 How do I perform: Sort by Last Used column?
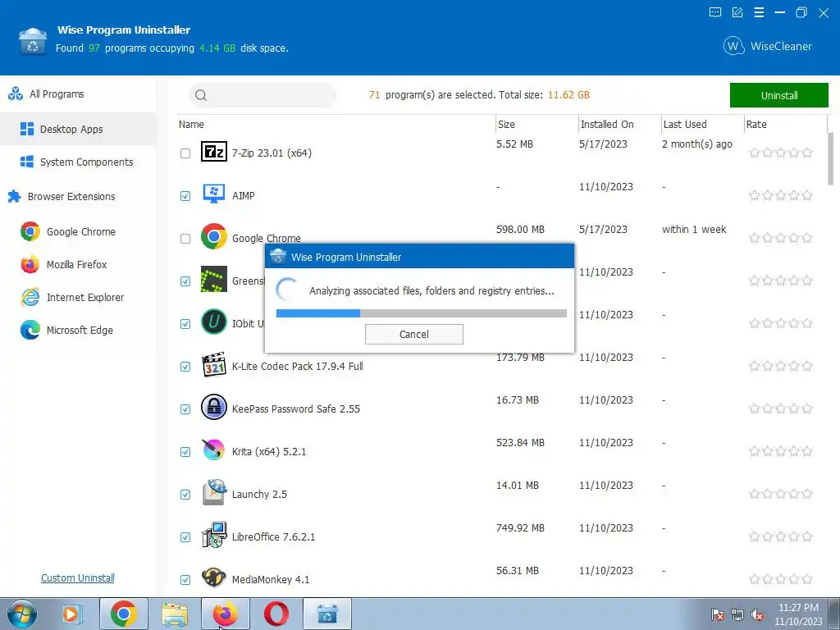coord(702,125)
